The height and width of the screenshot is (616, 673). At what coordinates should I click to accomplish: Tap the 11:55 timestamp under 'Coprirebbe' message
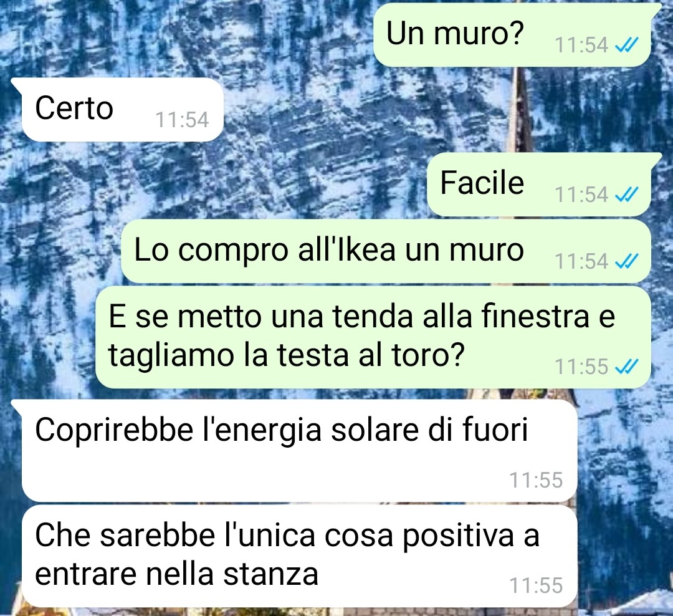point(536,480)
